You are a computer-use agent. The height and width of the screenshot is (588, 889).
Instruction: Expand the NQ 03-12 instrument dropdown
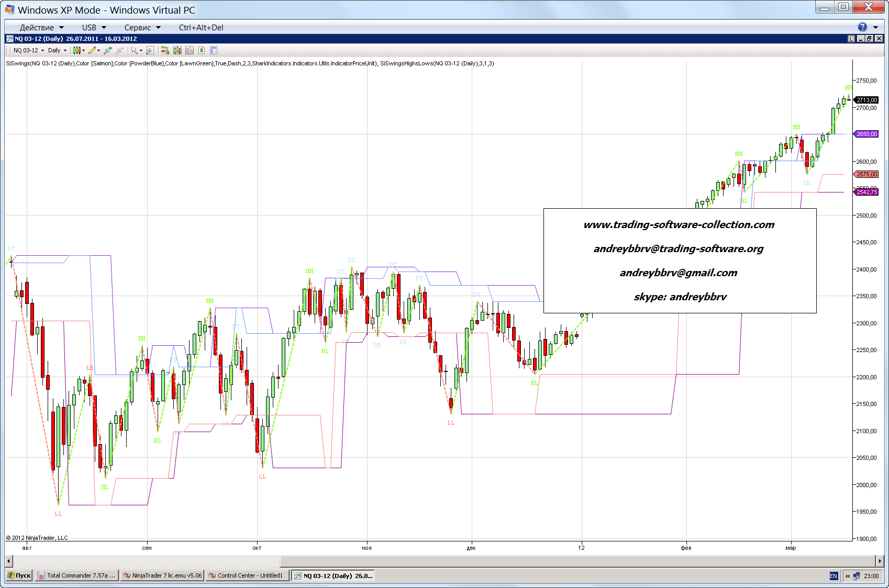click(x=28, y=51)
